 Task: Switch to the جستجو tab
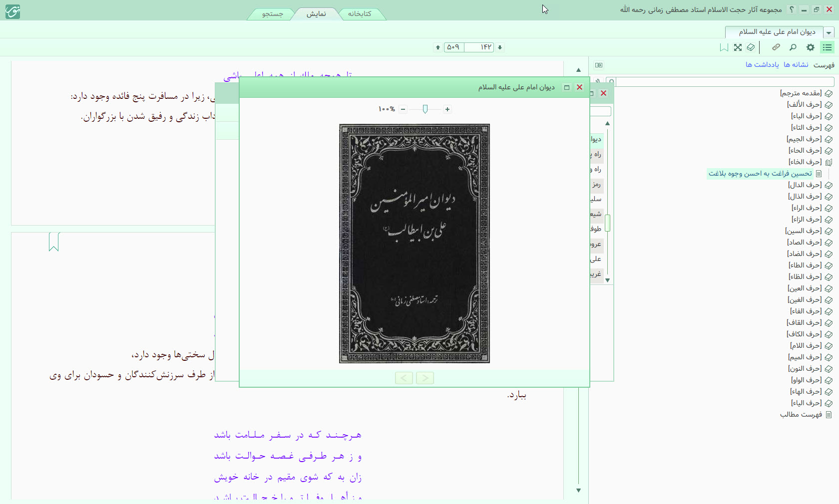273,14
